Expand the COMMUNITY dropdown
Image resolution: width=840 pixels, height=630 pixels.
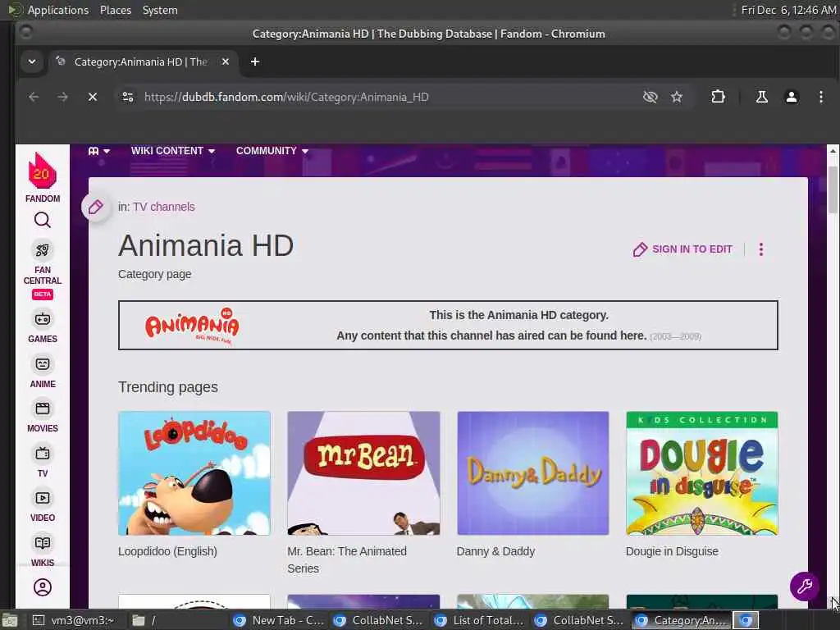[x=272, y=151]
